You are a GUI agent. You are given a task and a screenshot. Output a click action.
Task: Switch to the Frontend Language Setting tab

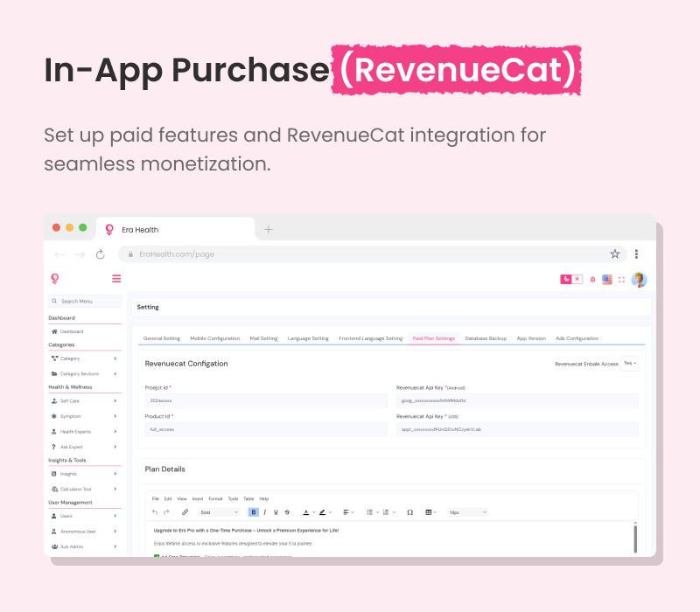pos(370,338)
